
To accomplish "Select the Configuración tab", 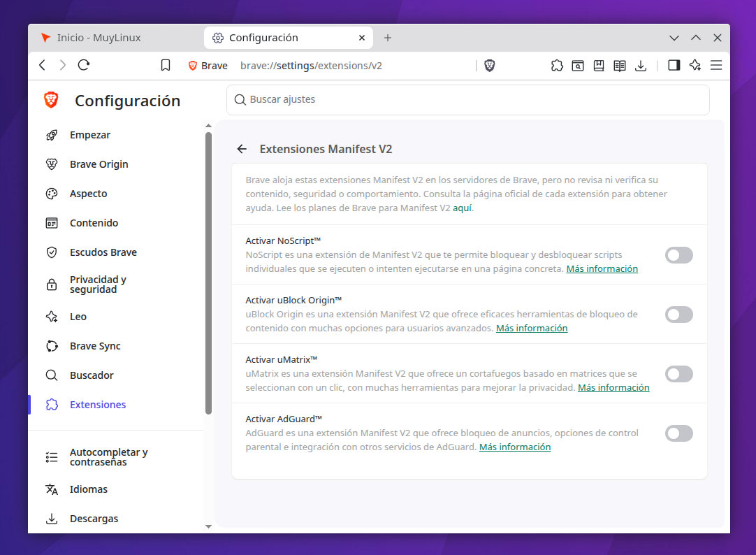I will 289,38.
